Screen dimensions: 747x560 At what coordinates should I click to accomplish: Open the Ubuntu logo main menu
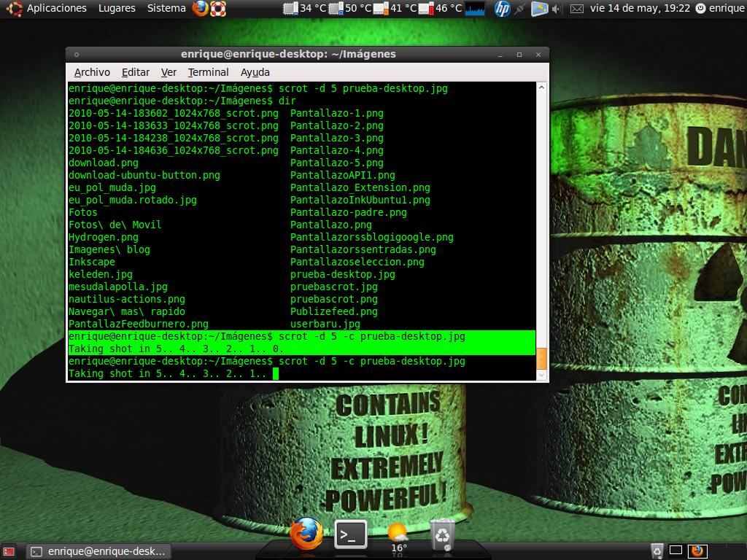[x=14, y=8]
